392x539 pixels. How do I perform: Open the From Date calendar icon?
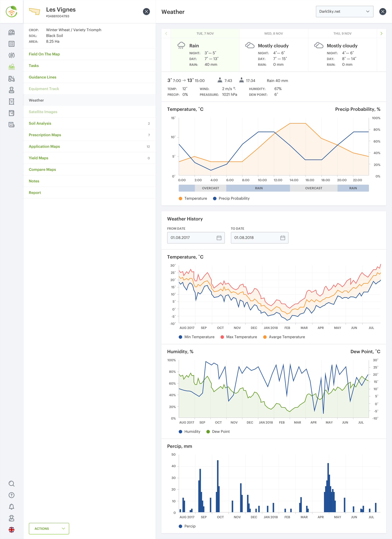219,238
